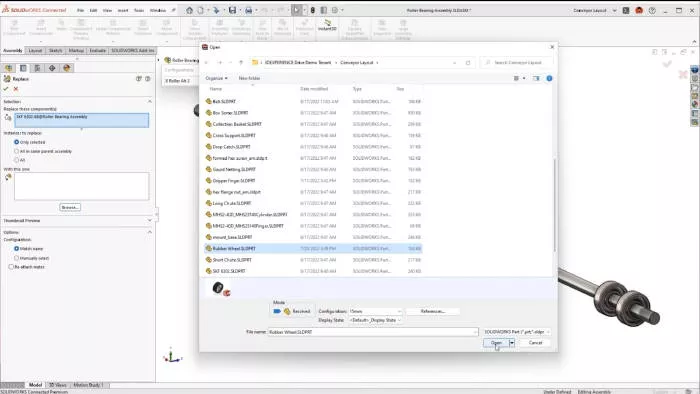Viewport: 700px width, 394px height.
Task: Select the Rubber Wheel.SLDPRT file
Action: point(313,249)
